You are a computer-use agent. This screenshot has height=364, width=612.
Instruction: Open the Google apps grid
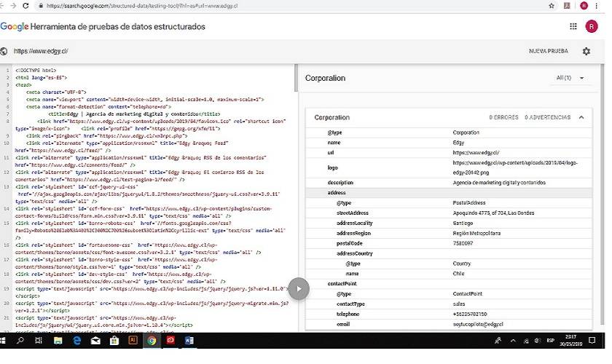[573, 26]
